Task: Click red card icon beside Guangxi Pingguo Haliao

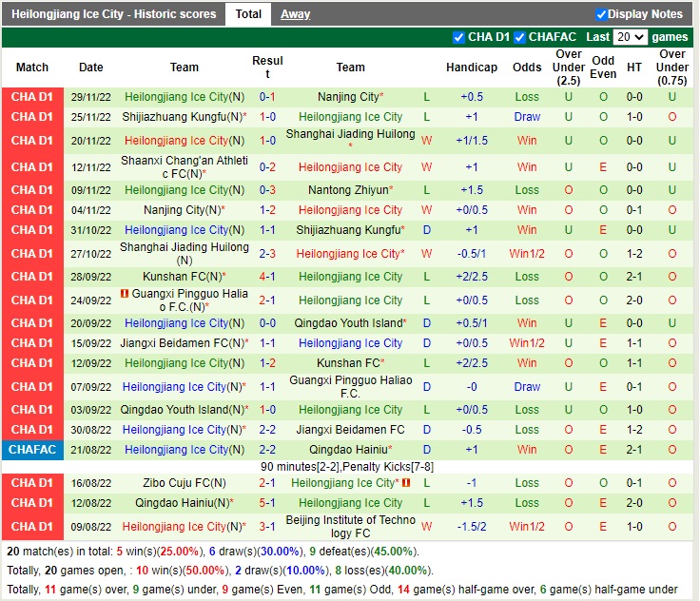Action: pyautogui.click(x=125, y=295)
